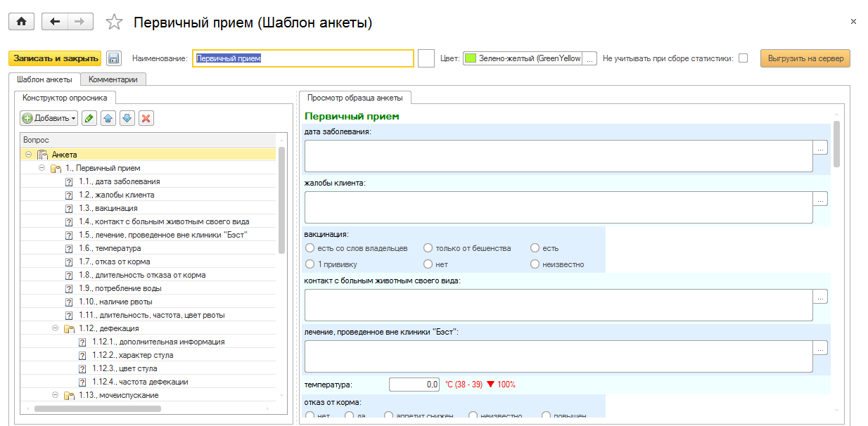Save the template with the floppy disk icon
This screenshot has height=426, width=868.
[x=115, y=58]
